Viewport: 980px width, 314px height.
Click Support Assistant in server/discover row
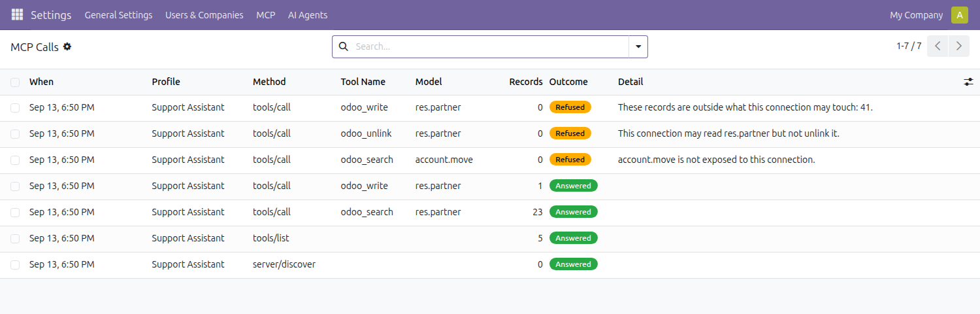[x=188, y=264]
